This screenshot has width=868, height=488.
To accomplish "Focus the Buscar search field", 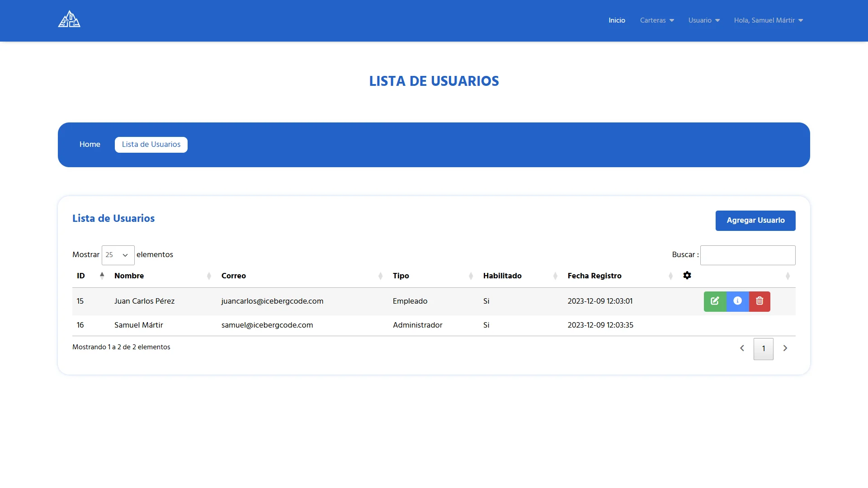I will pyautogui.click(x=748, y=255).
